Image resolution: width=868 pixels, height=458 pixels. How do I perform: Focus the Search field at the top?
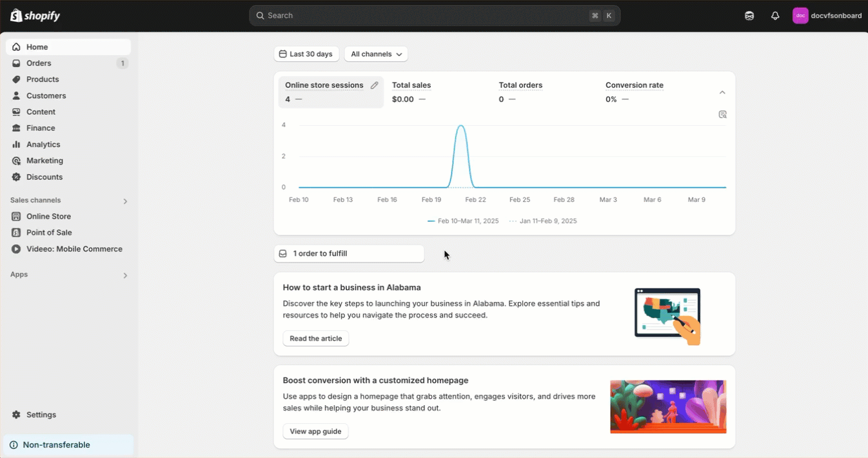[x=426, y=15]
